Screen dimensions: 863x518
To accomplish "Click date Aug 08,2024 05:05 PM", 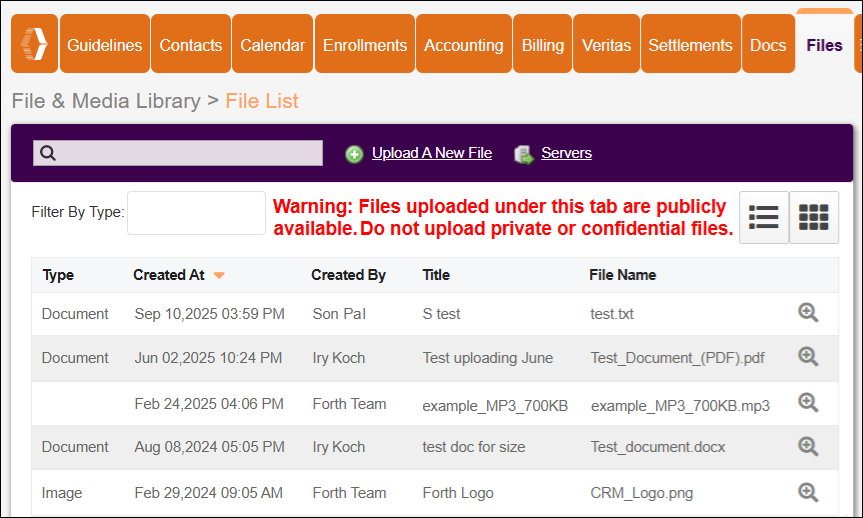I will 210,447.
